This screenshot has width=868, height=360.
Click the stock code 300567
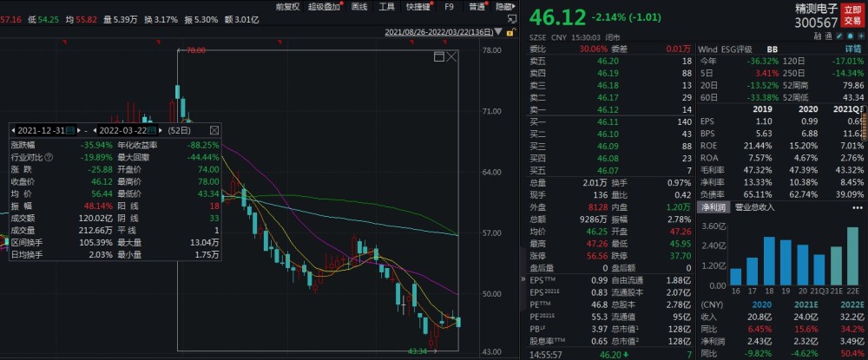815,23
